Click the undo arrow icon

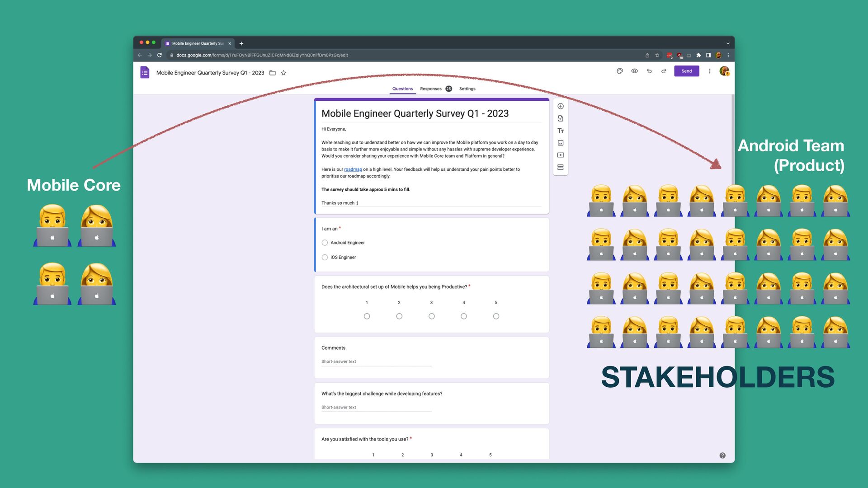649,71
